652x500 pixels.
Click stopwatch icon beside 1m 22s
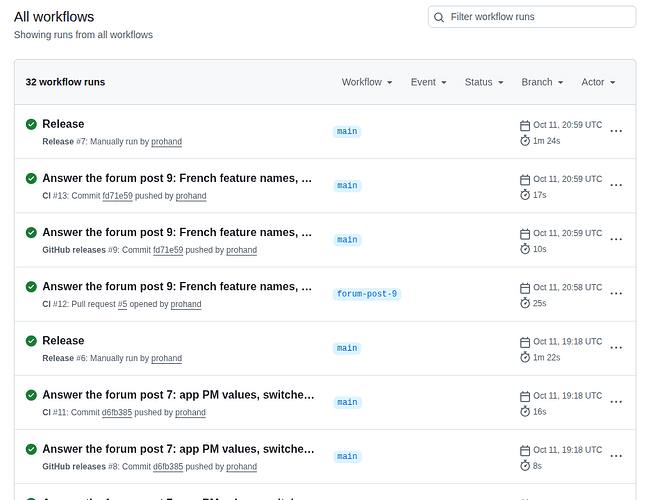click(525, 357)
